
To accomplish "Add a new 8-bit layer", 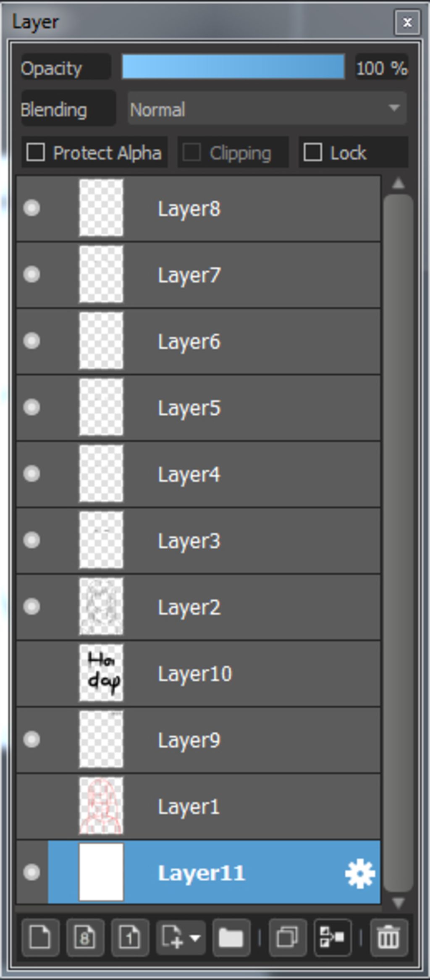I will (x=85, y=937).
